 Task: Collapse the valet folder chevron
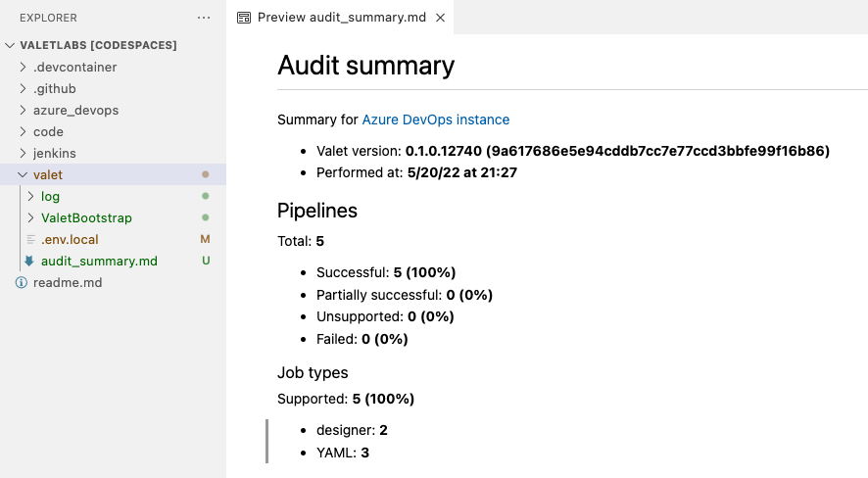23,174
